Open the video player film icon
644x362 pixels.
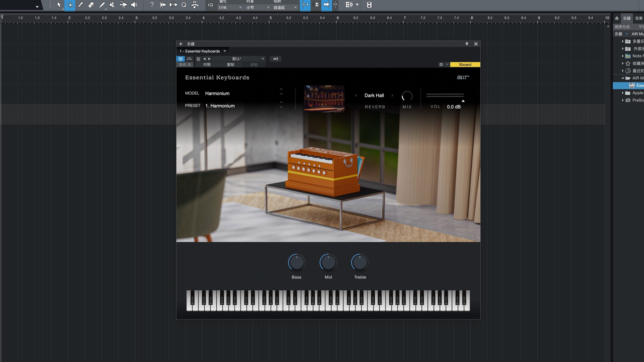[369, 5]
